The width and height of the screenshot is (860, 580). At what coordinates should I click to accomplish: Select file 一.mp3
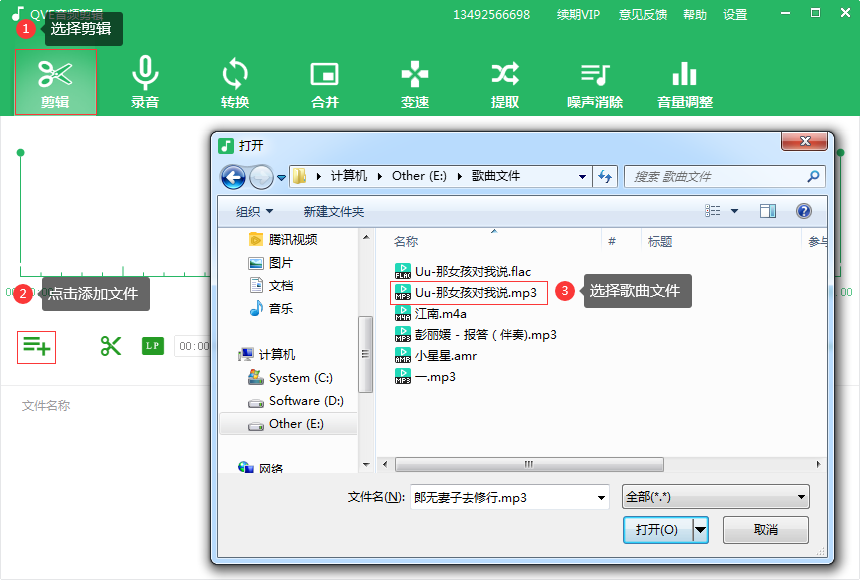click(425, 376)
